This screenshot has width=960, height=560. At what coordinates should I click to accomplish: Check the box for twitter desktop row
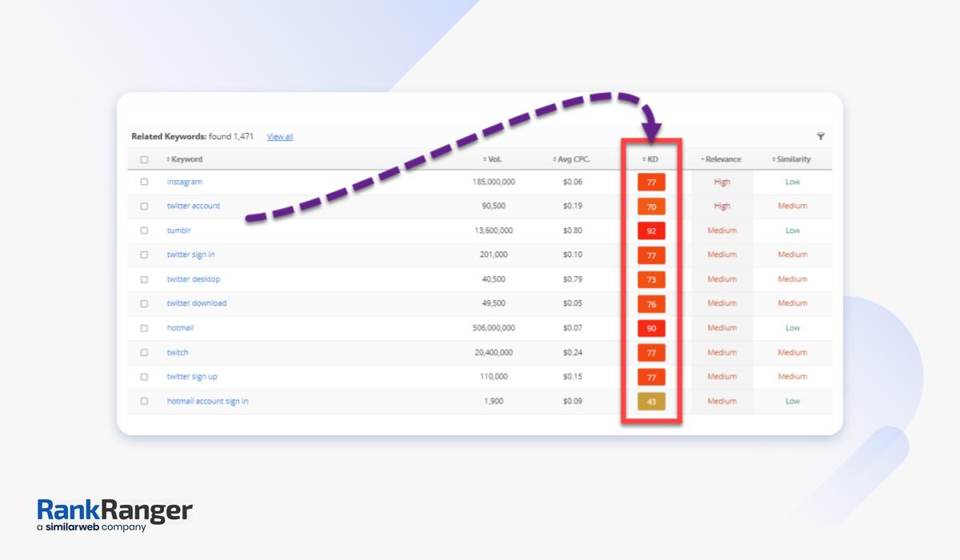click(x=144, y=279)
